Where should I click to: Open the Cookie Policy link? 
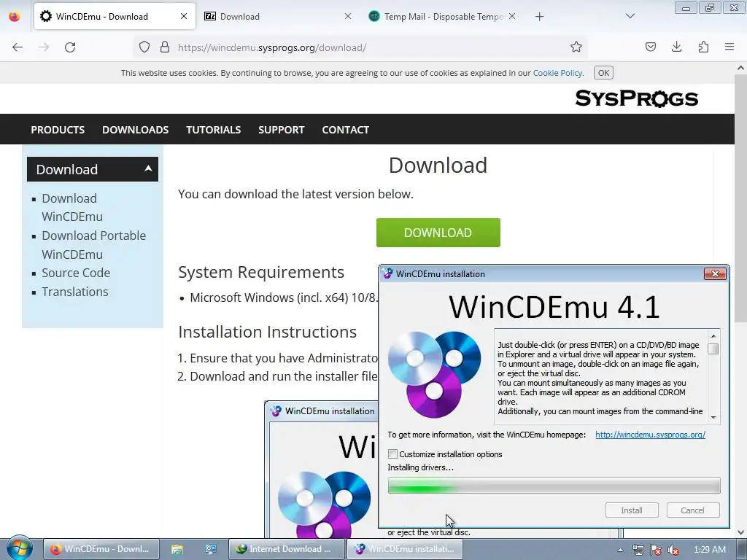coord(557,73)
